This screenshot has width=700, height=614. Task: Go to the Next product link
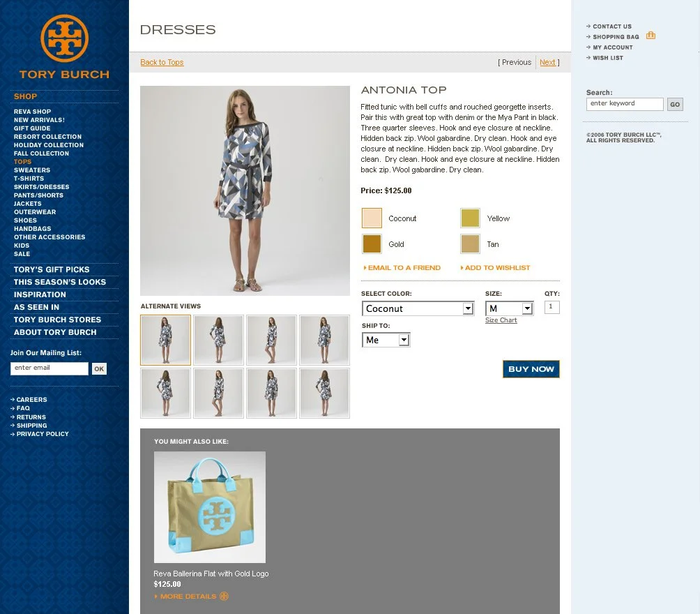click(547, 62)
